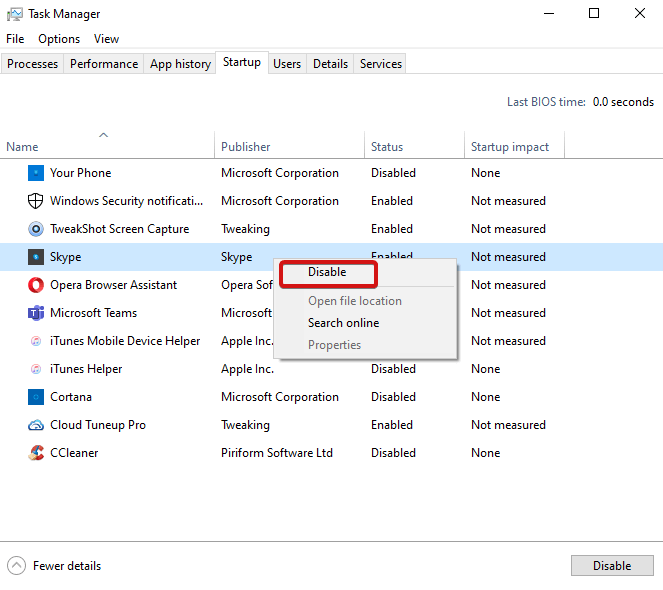
Task: Open the Services tab
Action: tap(381, 64)
